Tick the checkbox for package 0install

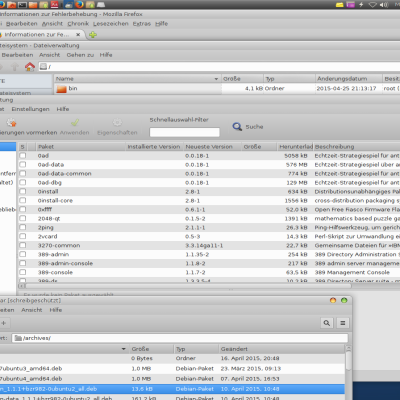coord(23,192)
